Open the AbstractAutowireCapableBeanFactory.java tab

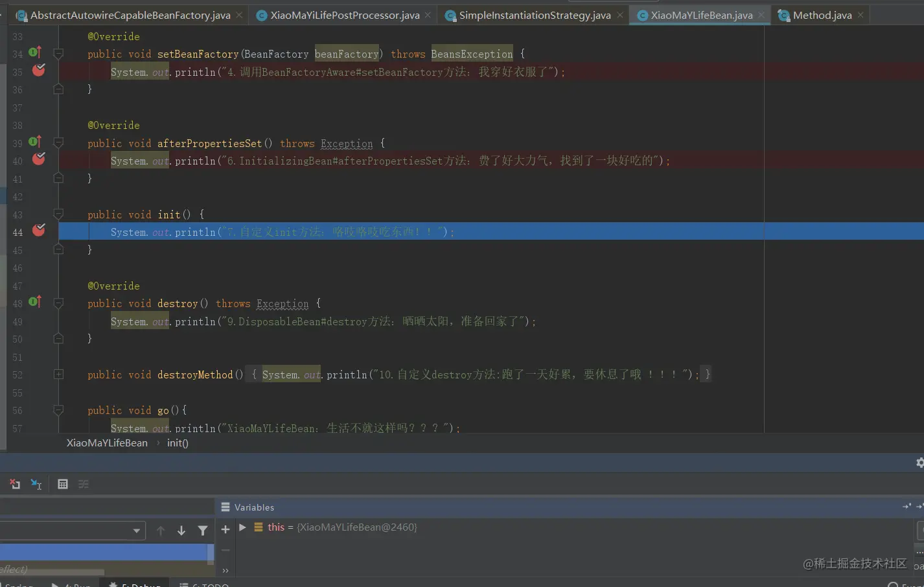(x=130, y=15)
